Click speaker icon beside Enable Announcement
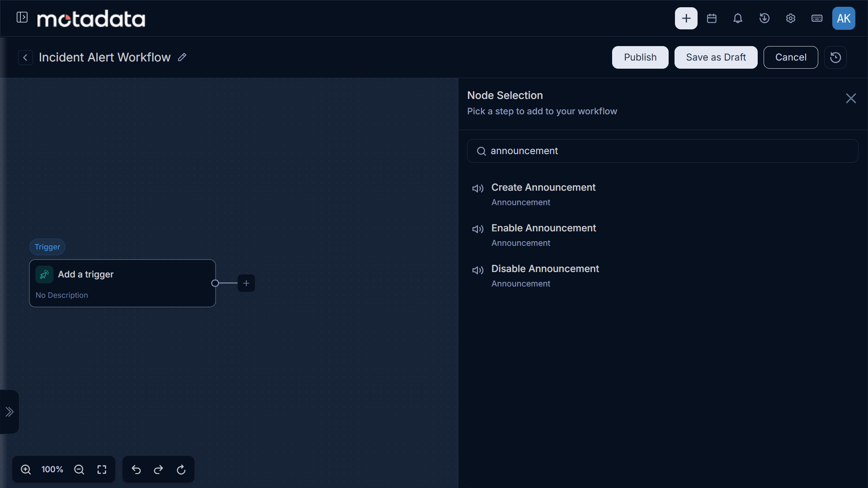 coord(478,229)
